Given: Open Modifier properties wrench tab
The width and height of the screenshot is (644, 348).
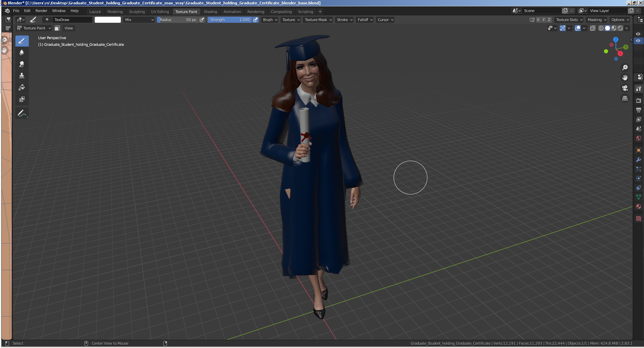Looking at the screenshot, I should [639, 160].
